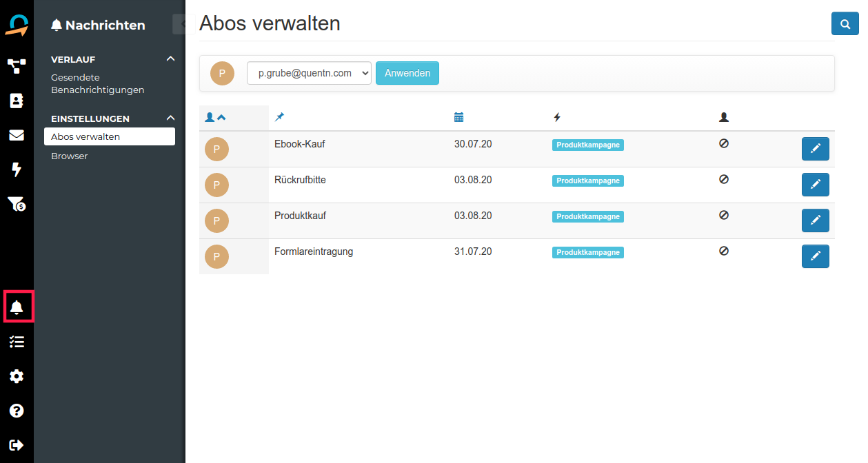Click the person column header icon
The image size is (868, 463).
pyautogui.click(x=724, y=118)
